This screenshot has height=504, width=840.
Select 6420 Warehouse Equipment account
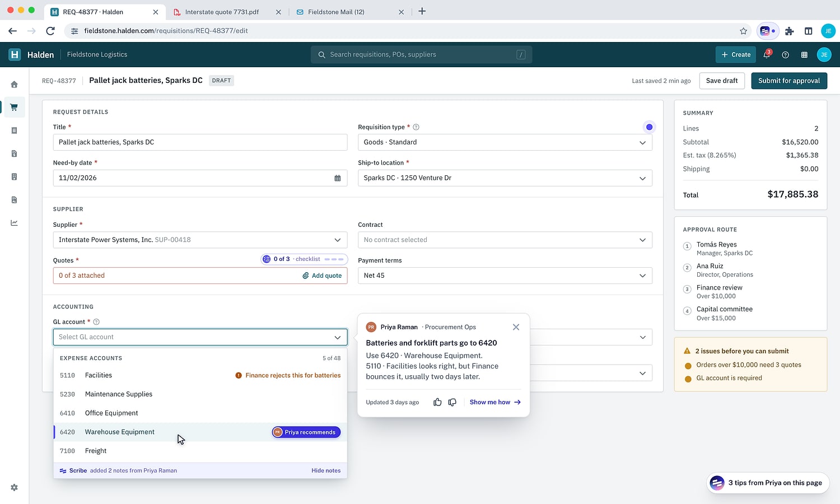point(200,432)
